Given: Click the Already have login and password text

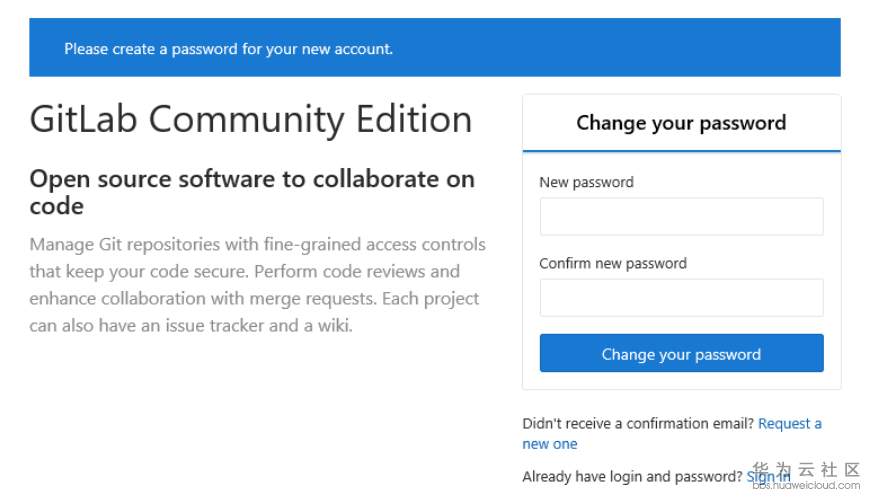Looking at the screenshot, I should [632, 477].
